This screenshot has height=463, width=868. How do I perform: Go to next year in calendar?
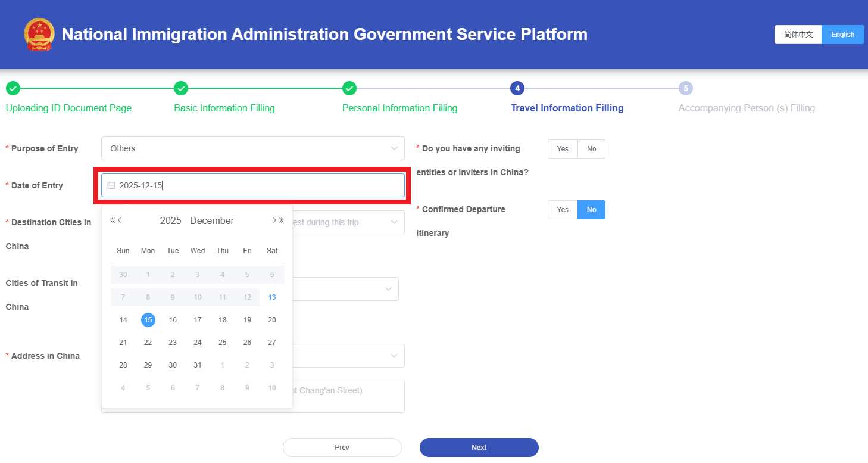(282, 220)
